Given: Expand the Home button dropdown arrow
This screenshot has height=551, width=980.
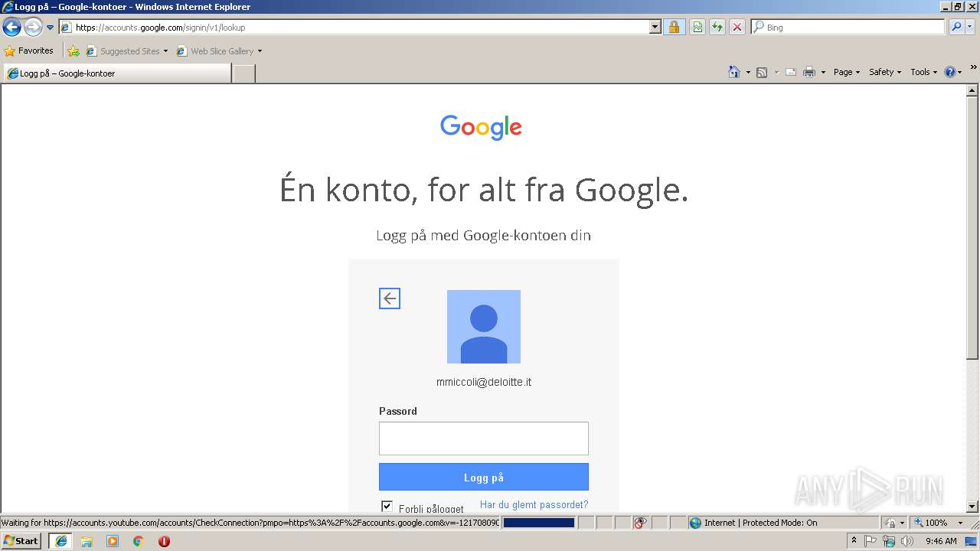Looking at the screenshot, I should 746,72.
